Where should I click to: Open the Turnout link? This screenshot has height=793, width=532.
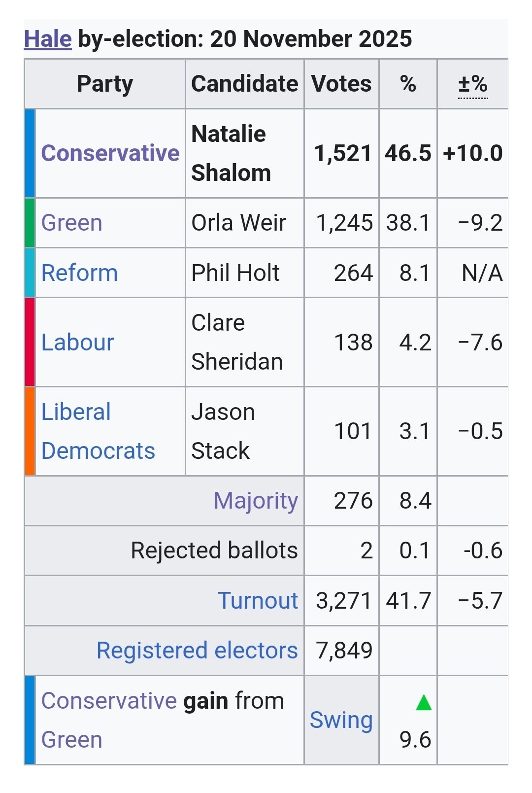coord(258,601)
